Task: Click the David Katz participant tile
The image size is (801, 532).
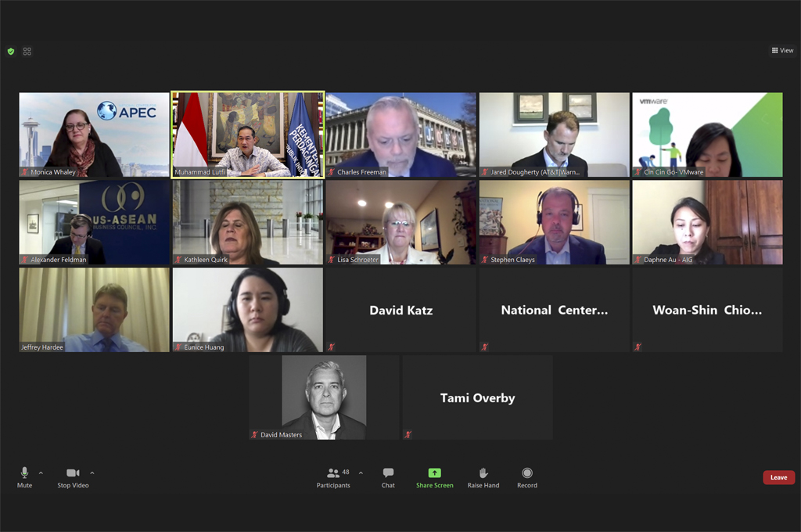Action: (x=401, y=310)
